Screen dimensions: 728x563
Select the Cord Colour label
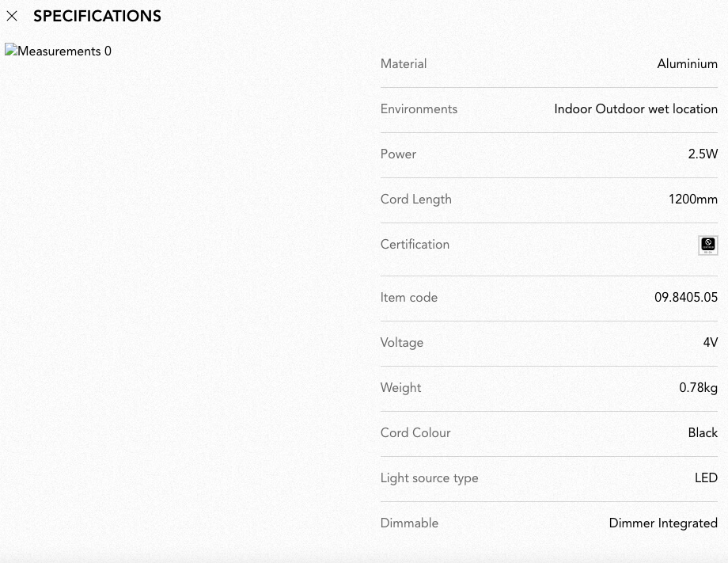(415, 432)
